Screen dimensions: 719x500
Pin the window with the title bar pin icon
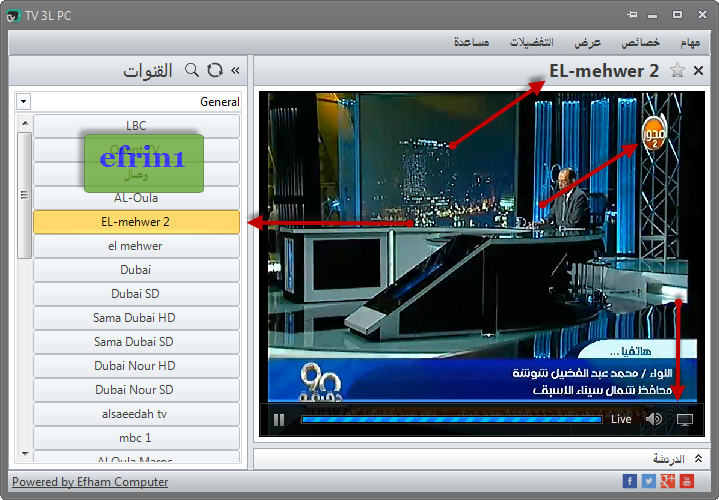click(632, 14)
